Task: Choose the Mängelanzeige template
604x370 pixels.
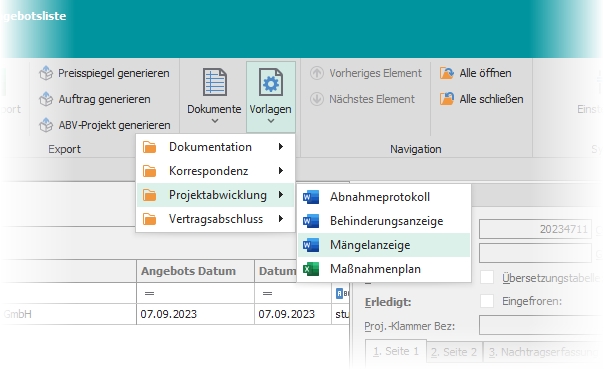Action: point(384,245)
